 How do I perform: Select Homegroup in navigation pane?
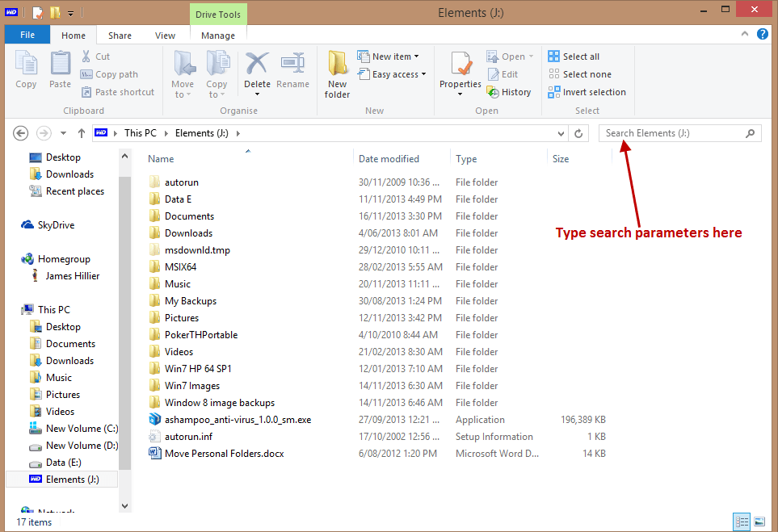(56, 259)
